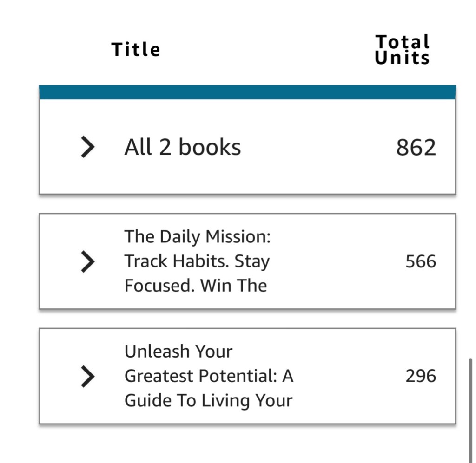
Task: Click the 862 total units value
Action: point(416,148)
